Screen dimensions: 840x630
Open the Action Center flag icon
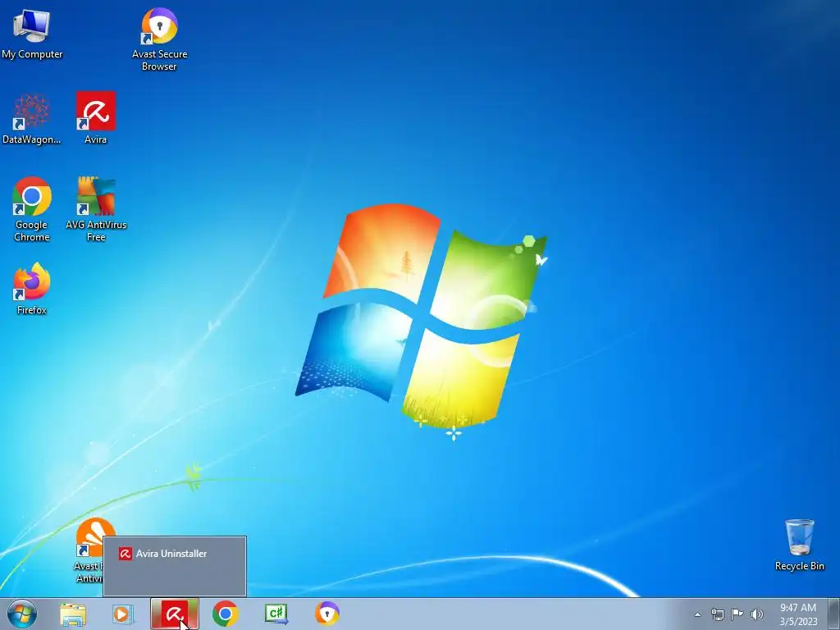coord(737,614)
